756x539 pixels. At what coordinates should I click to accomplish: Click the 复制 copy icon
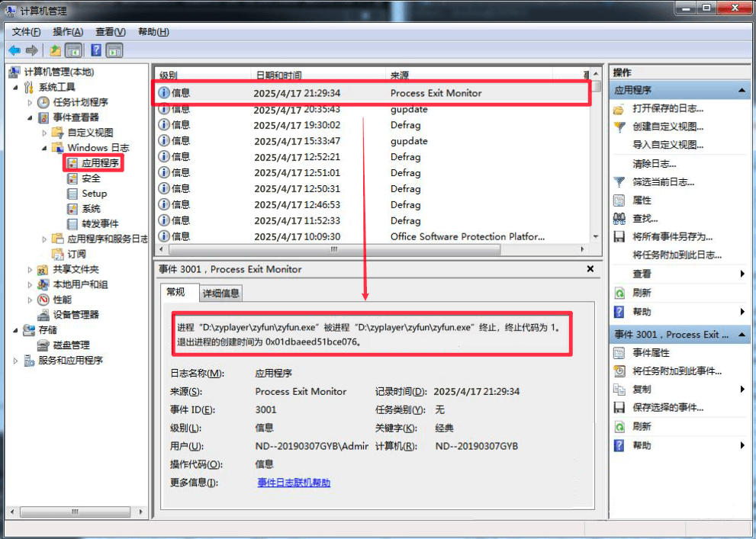[619, 389]
